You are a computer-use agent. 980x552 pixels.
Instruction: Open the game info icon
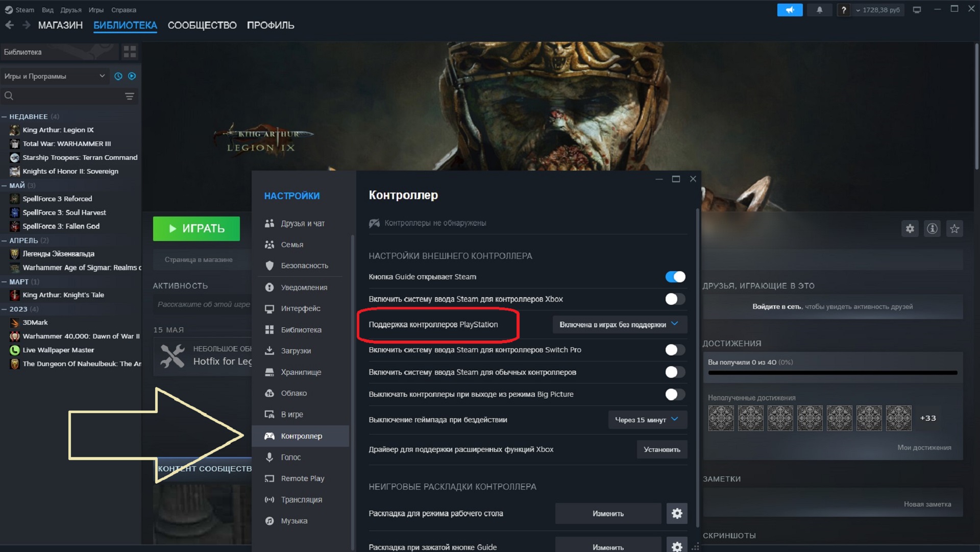pyautogui.click(x=932, y=229)
